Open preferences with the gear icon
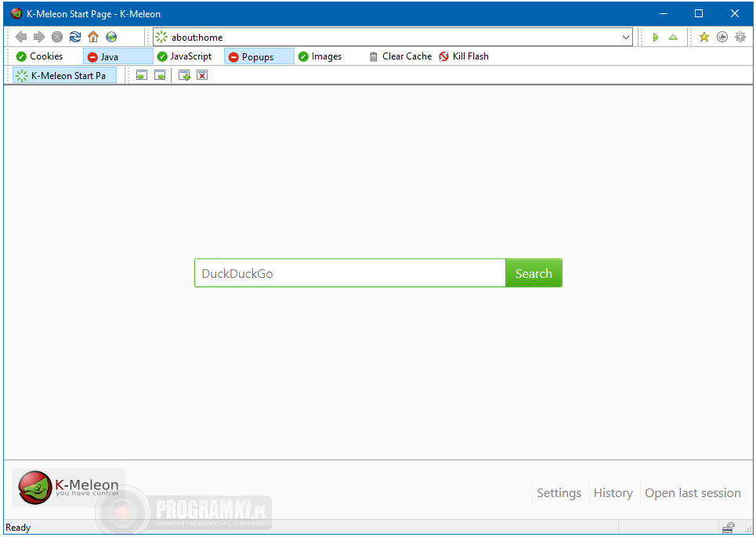This screenshot has width=756, height=537. [740, 37]
